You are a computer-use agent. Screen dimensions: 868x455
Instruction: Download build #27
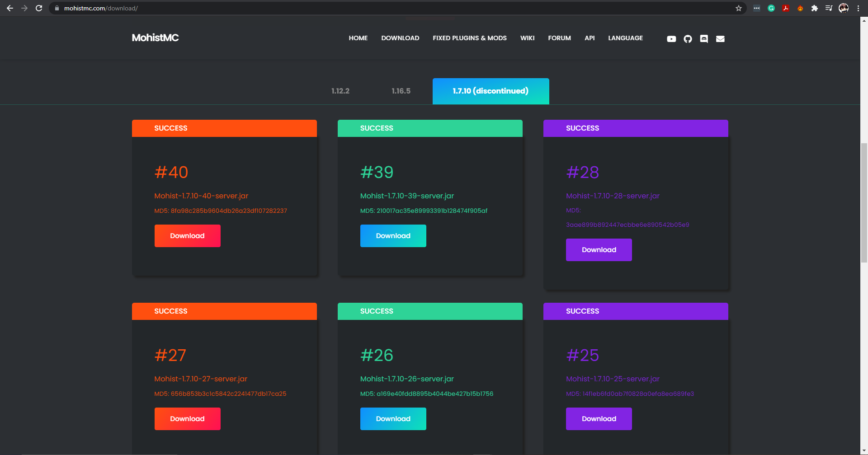[x=187, y=419]
